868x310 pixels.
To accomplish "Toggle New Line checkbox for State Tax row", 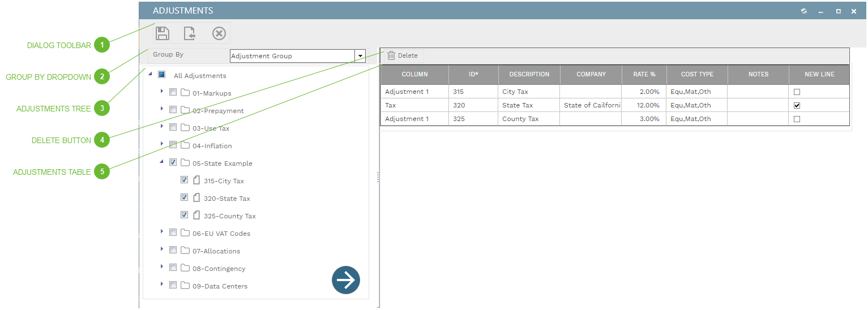I will (x=797, y=105).
